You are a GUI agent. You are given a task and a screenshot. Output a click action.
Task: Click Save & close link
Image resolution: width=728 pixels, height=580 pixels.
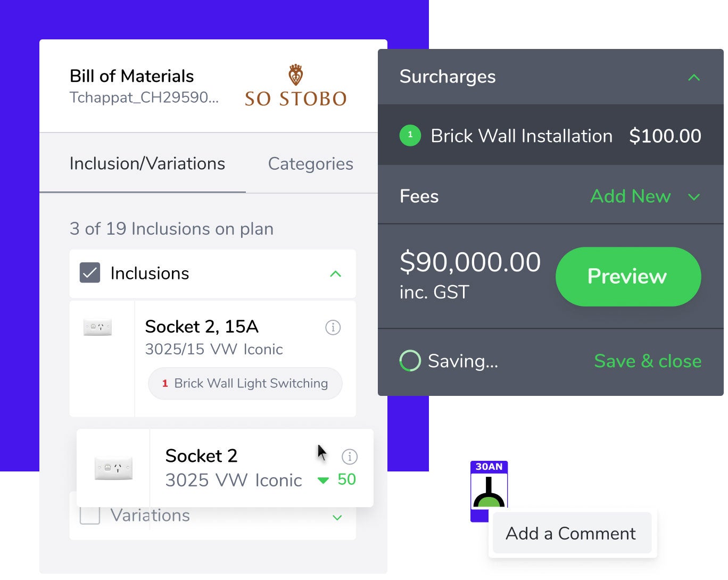(x=647, y=361)
